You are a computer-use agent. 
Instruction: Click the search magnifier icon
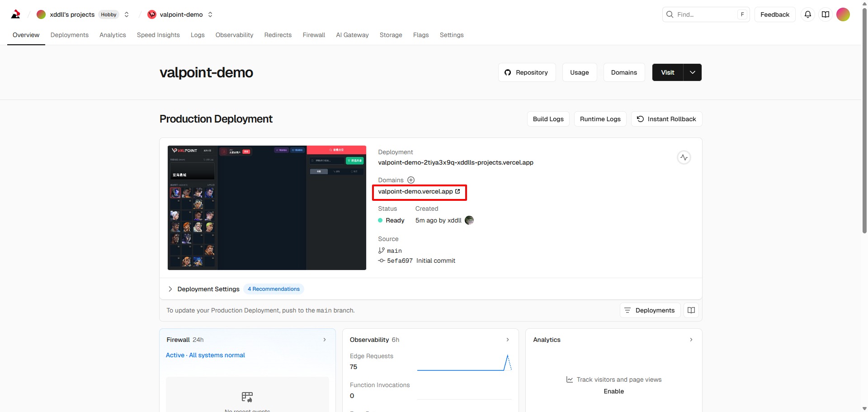(670, 14)
